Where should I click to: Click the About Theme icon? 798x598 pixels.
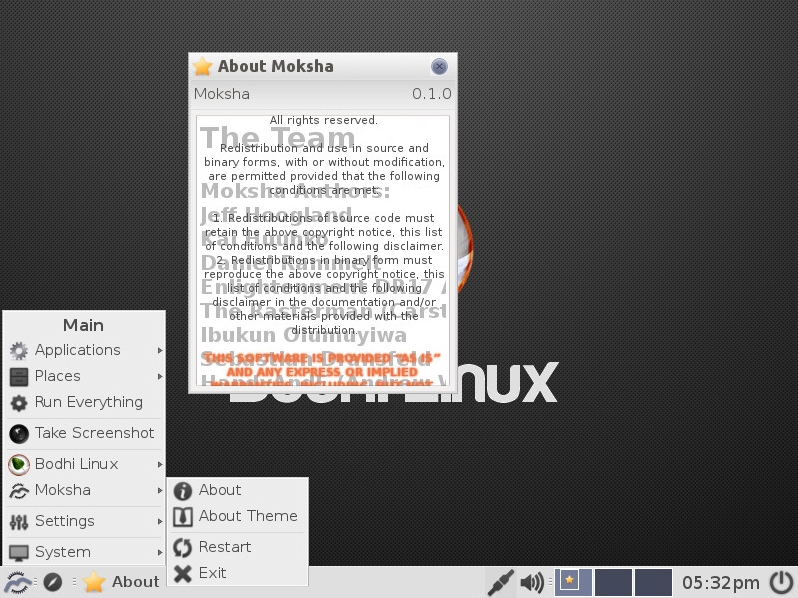point(183,517)
